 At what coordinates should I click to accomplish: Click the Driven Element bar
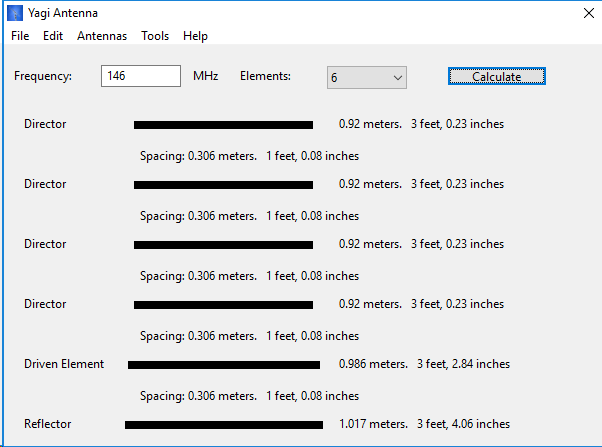(x=223, y=365)
